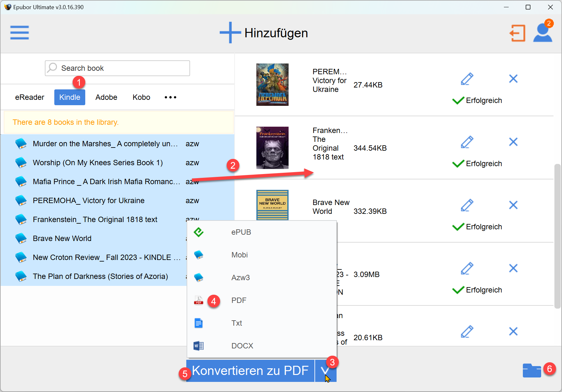This screenshot has height=392, width=562.
Task: Click the library book count message
Action: coord(66,122)
